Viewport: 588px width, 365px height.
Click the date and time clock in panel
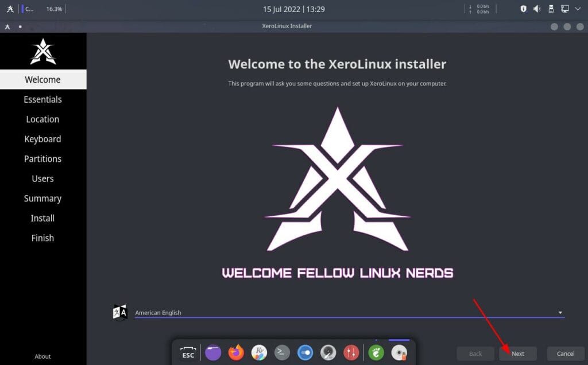tap(293, 9)
